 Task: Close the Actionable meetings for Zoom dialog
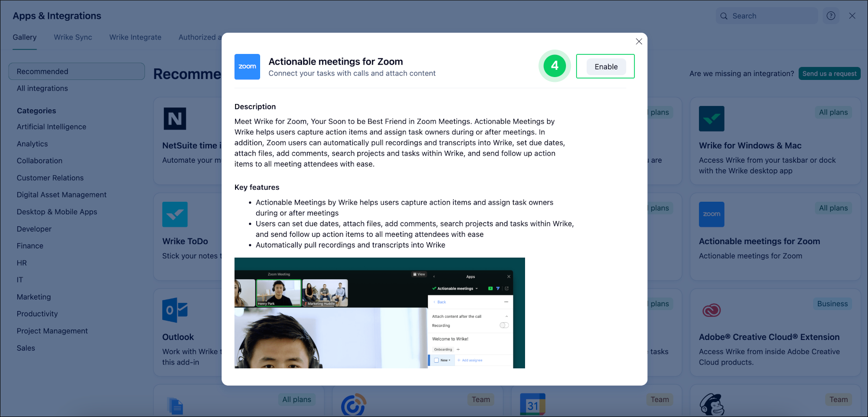click(x=639, y=41)
